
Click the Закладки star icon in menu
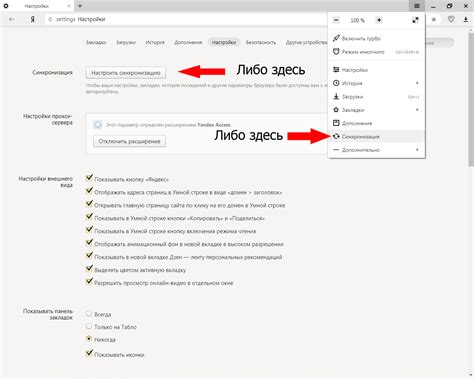[x=336, y=110]
